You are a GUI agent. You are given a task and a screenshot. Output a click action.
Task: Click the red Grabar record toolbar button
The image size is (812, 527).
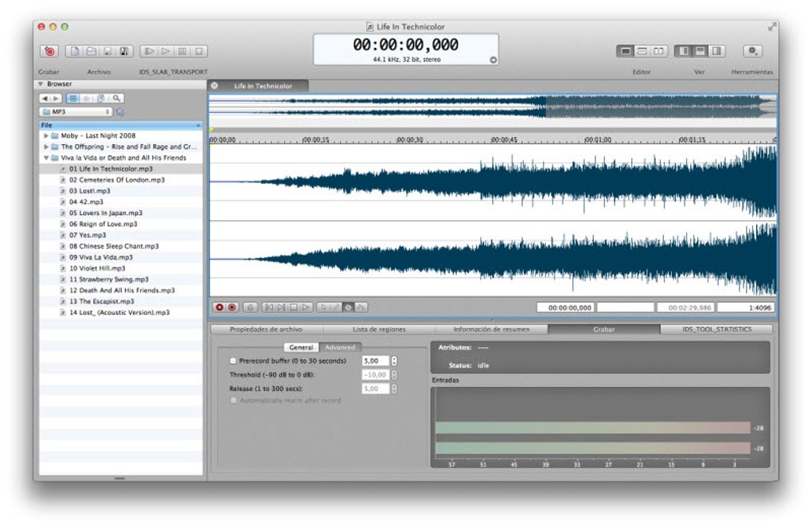49,52
